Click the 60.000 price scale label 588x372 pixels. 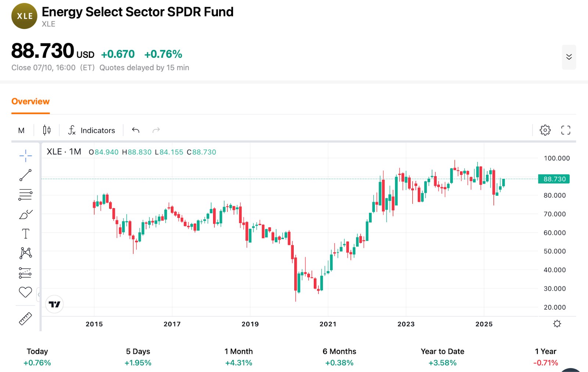(555, 233)
